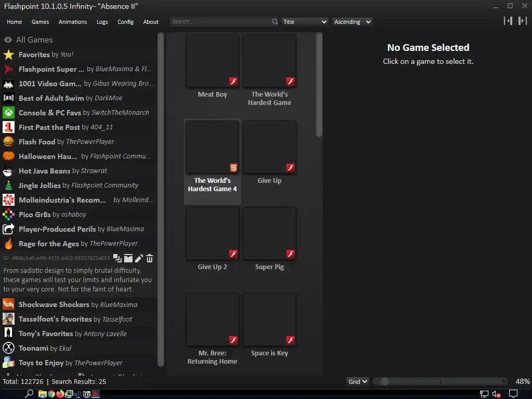Open the Grid layout dropdown
The width and height of the screenshot is (532, 399).
[357, 382]
